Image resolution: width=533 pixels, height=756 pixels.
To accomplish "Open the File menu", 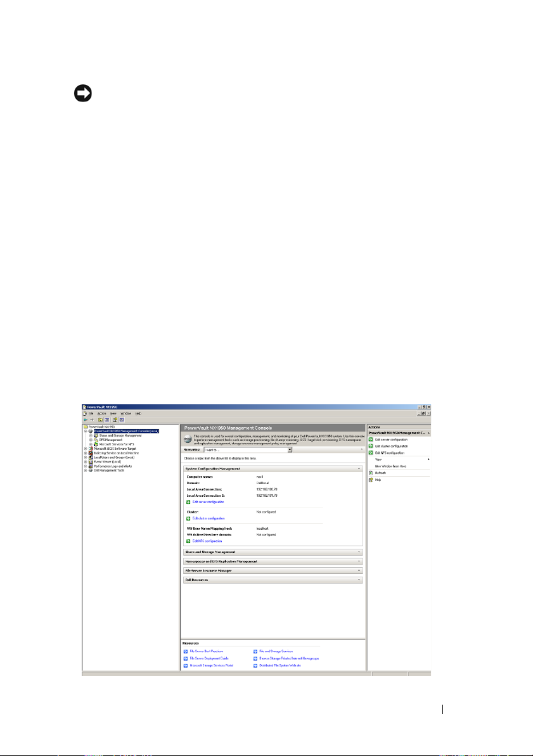I will [x=90, y=413].
